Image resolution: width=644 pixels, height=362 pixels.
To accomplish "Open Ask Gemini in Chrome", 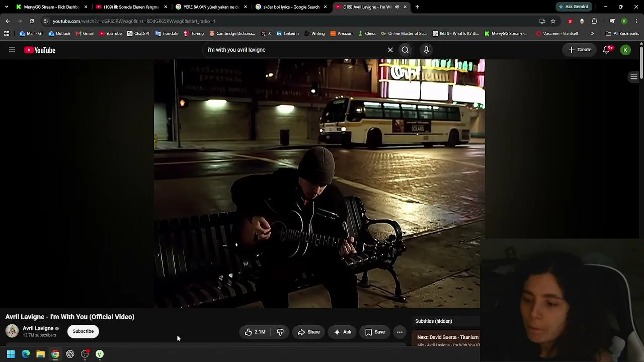I will point(573,7).
